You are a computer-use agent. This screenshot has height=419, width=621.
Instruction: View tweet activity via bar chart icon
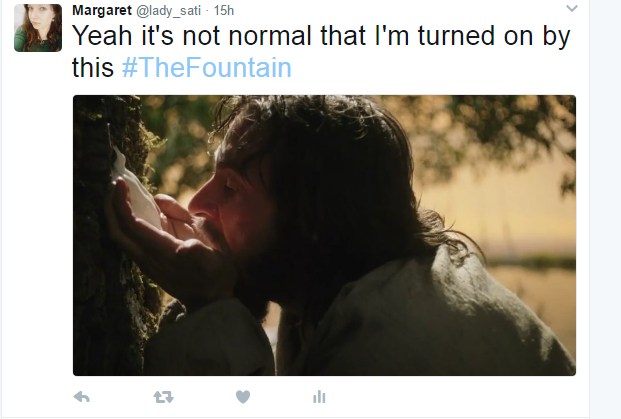tap(319, 396)
